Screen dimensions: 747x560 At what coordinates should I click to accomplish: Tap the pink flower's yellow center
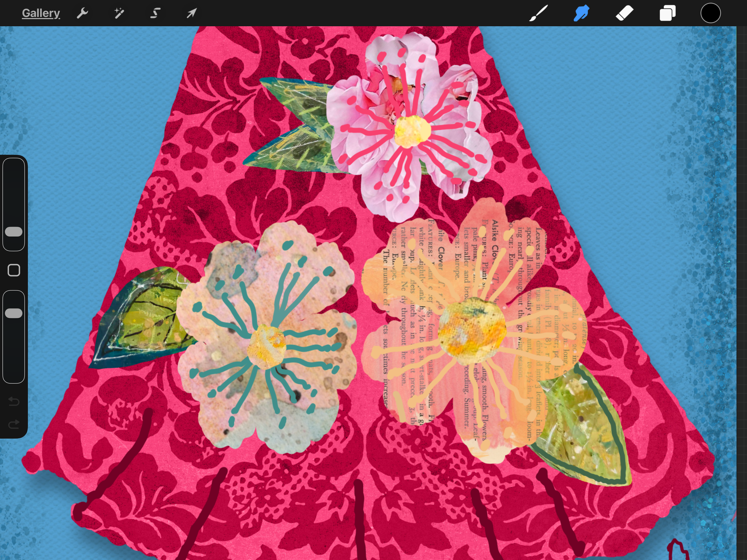point(412,131)
